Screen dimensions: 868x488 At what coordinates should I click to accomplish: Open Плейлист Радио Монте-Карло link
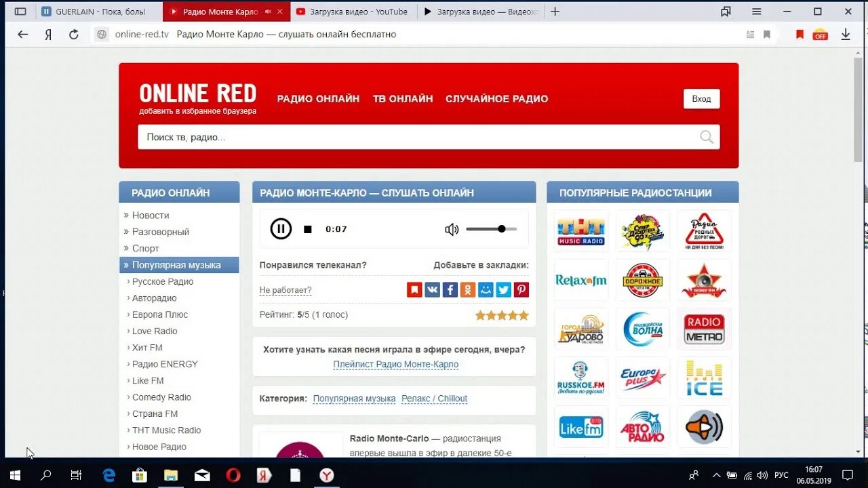395,365
